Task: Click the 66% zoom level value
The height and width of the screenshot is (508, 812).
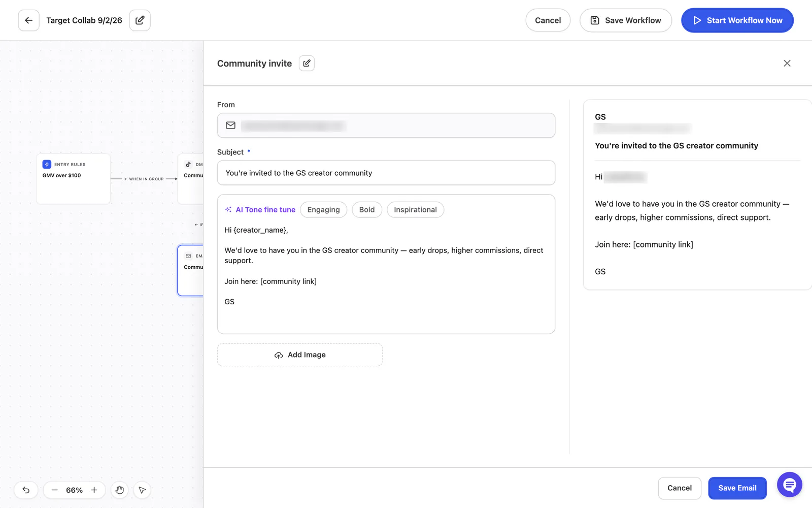Action: coord(74,490)
